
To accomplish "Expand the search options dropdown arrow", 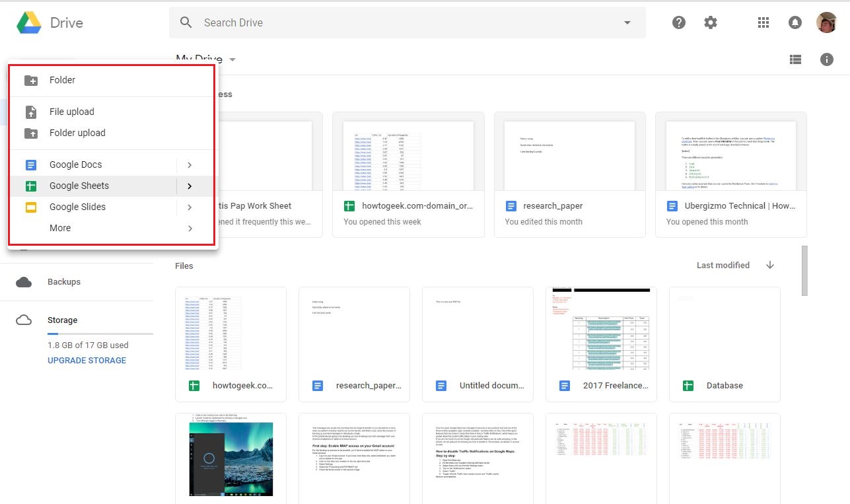I will pos(627,22).
